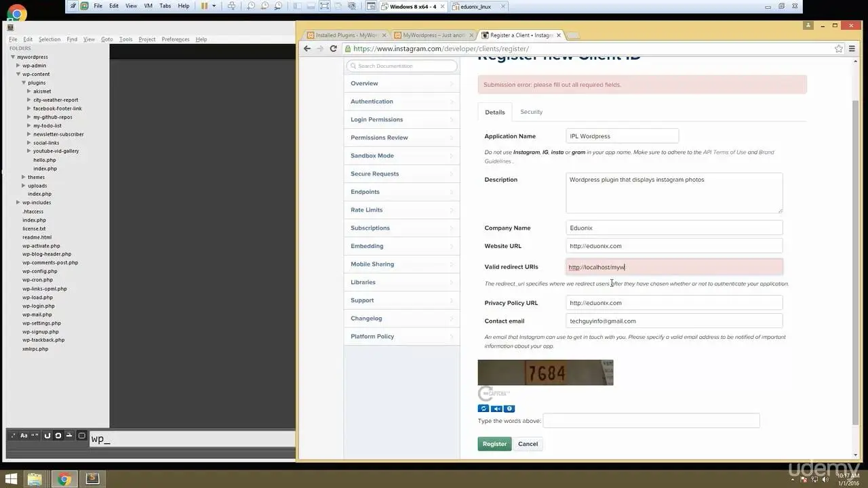Select hello.php in the plugins folder
The height and width of the screenshot is (488, 868).
coord(45,160)
